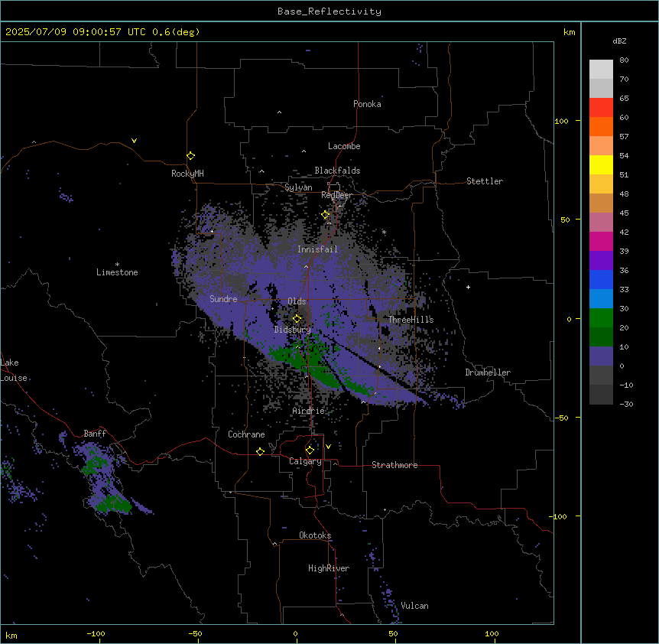The image size is (659, 644).
Task: Pick the slate purple 0-10 dBZ legend swatch
Action: pos(601,356)
